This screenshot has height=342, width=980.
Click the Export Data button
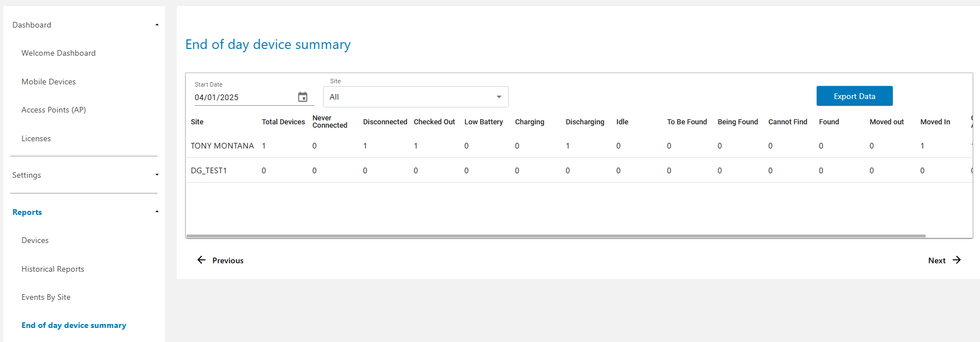coord(854,96)
